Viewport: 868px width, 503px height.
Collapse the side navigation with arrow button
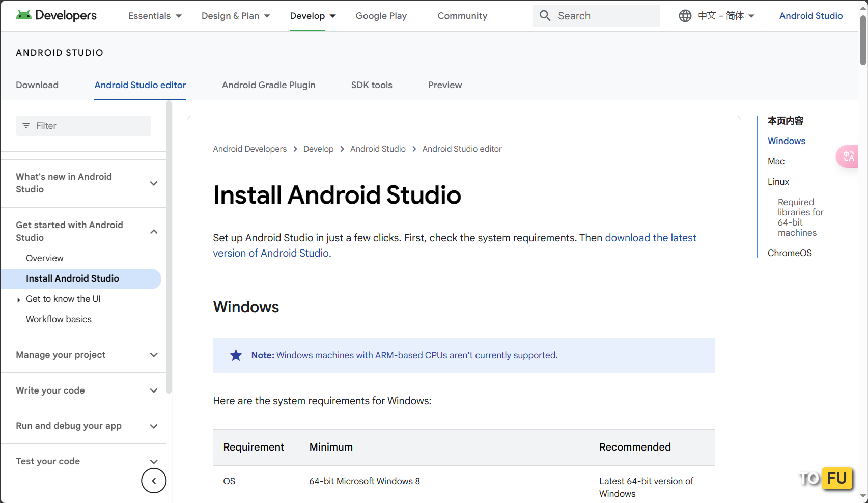pyautogui.click(x=154, y=481)
